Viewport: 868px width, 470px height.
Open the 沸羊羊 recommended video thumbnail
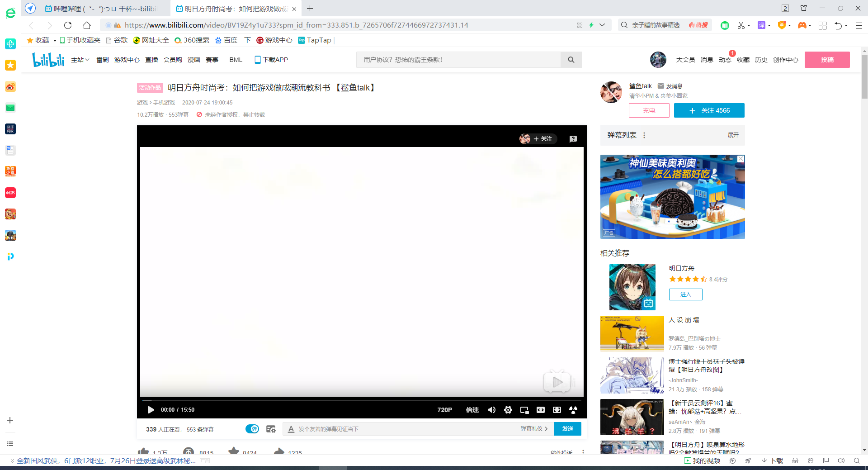[632, 417]
